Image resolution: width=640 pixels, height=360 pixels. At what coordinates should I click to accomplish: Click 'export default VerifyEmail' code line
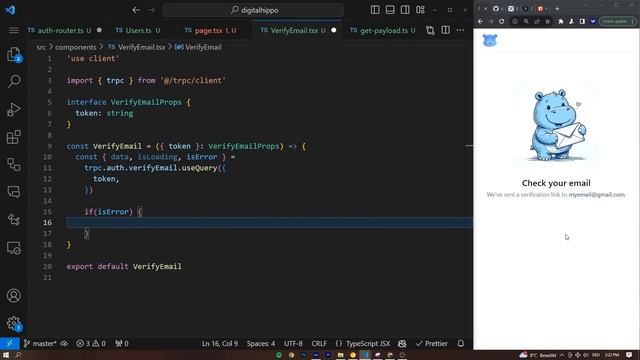point(124,267)
